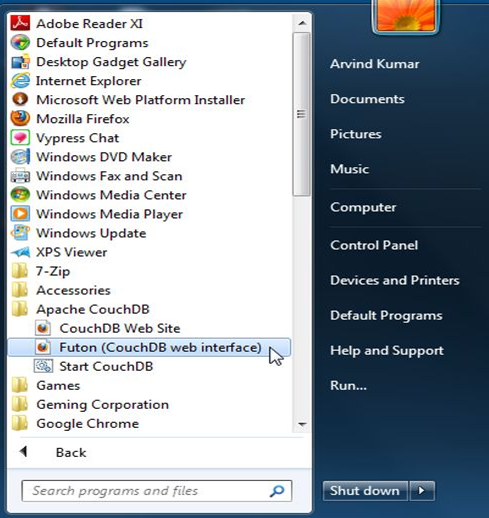Open Adobe Reader XI icon
489x518 pixels.
(20, 23)
